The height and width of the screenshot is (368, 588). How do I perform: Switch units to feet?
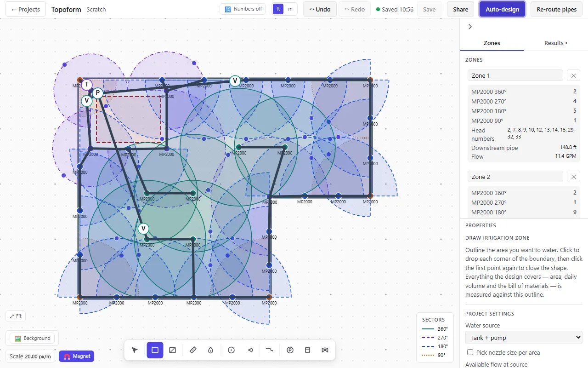(278, 9)
